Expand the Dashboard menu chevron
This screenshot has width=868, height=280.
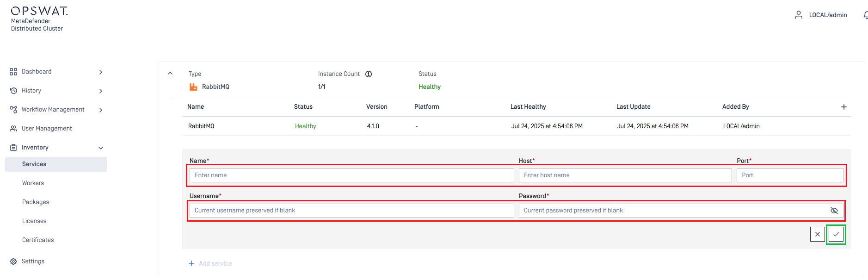click(x=101, y=72)
